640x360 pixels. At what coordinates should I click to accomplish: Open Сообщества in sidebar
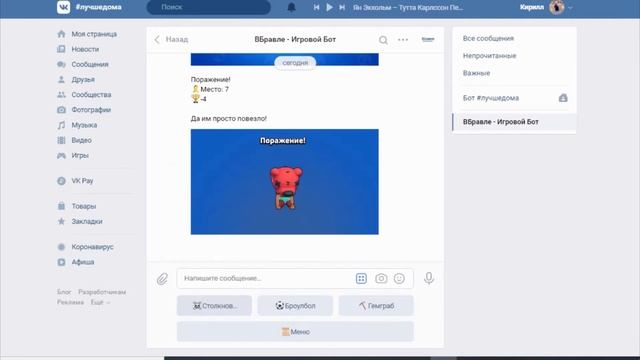[91, 94]
